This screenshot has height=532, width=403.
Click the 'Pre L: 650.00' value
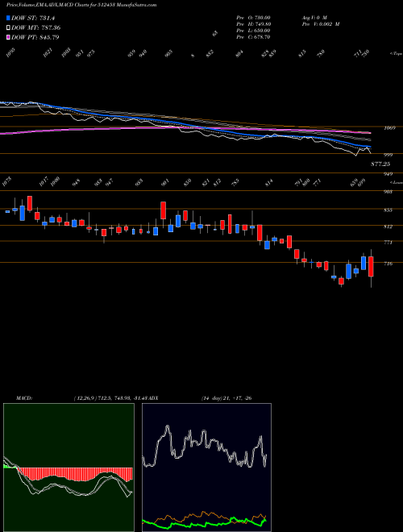coord(253,31)
